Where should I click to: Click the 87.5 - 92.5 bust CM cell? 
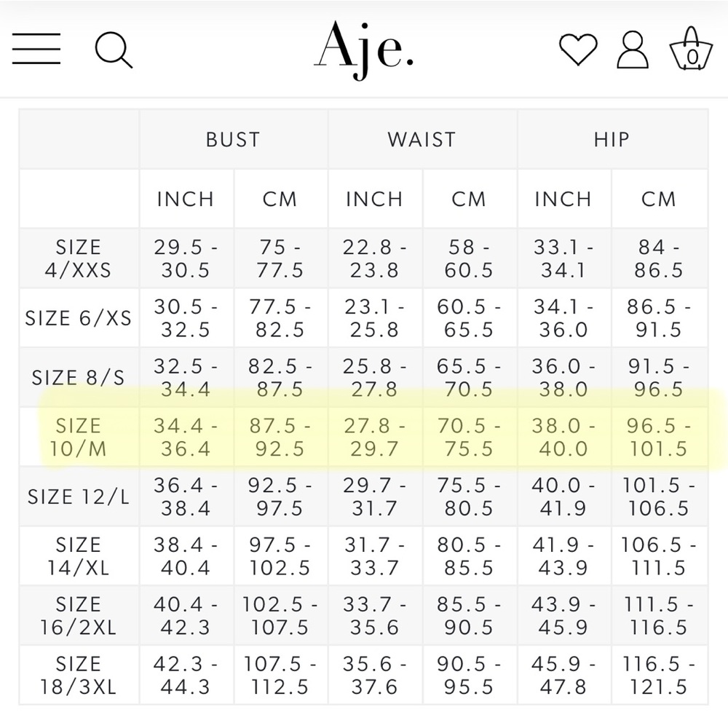click(280, 437)
